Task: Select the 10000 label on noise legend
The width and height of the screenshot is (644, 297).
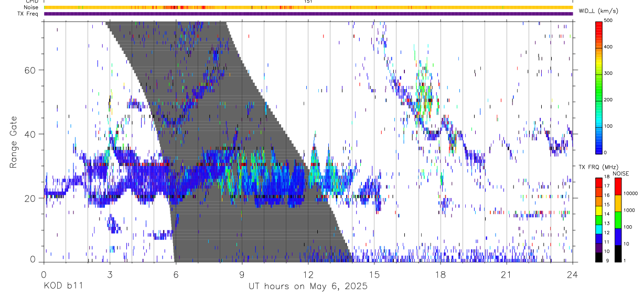Action: point(630,193)
